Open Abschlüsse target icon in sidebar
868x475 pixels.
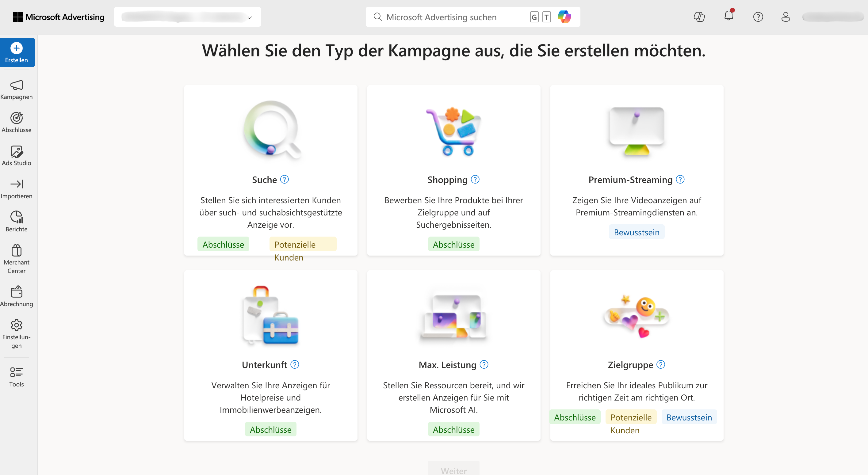(x=17, y=118)
